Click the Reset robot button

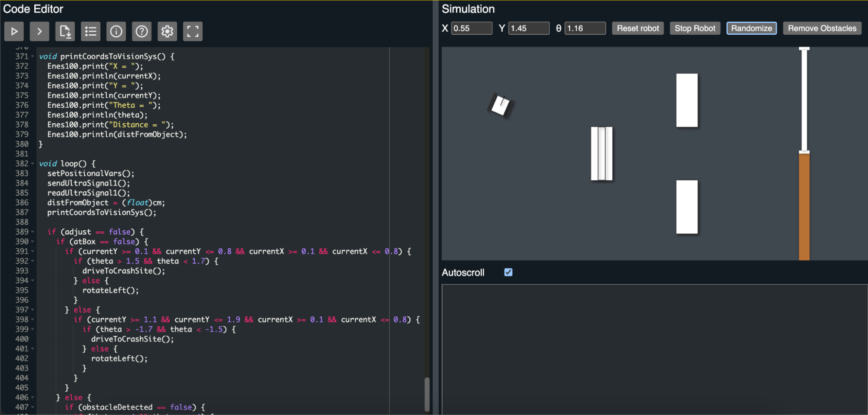point(638,28)
